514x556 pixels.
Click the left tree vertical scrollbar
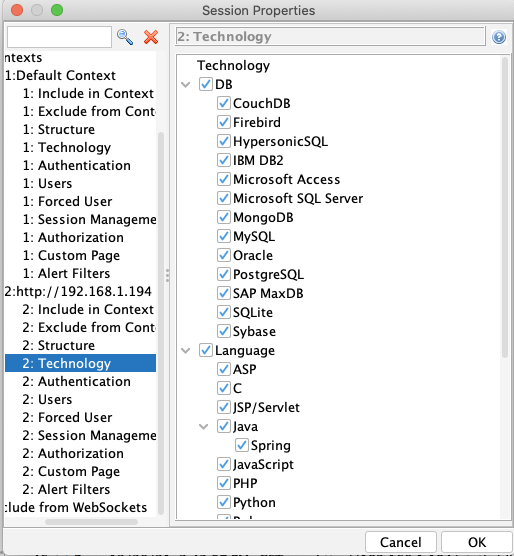click(161, 323)
